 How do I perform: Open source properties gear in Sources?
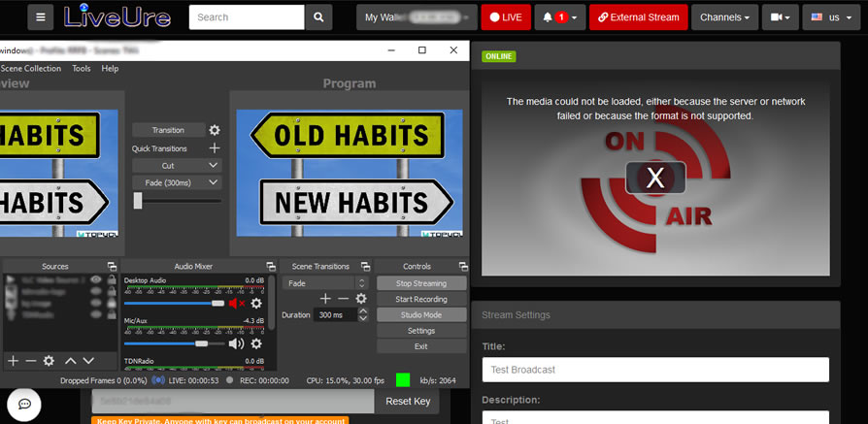coord(49,361)
